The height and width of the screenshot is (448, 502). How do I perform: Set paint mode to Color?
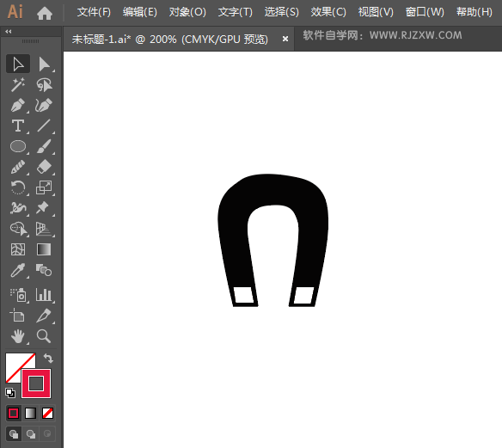coord(14,413)
